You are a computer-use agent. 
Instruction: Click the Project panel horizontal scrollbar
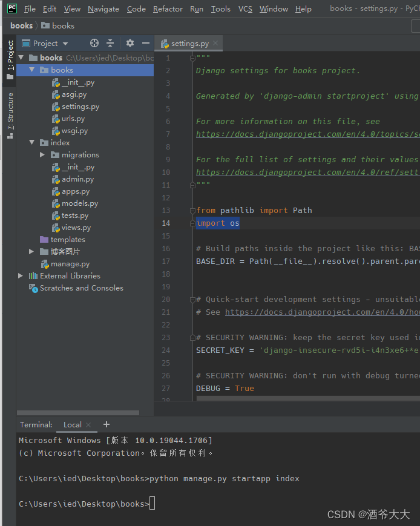pos(78,413)
